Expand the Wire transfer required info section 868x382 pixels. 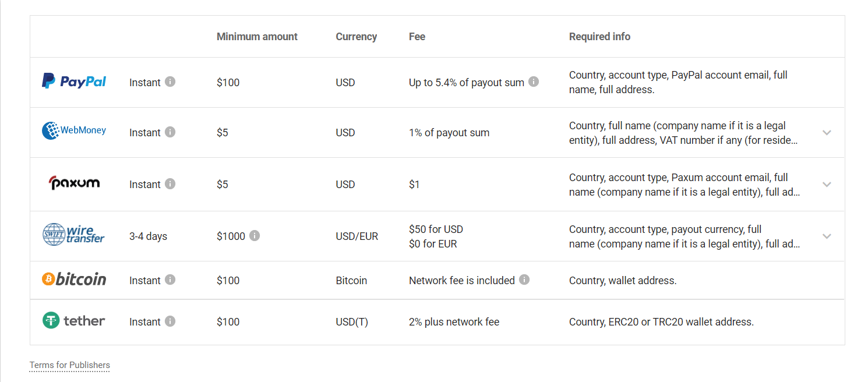tap(827, 236)
